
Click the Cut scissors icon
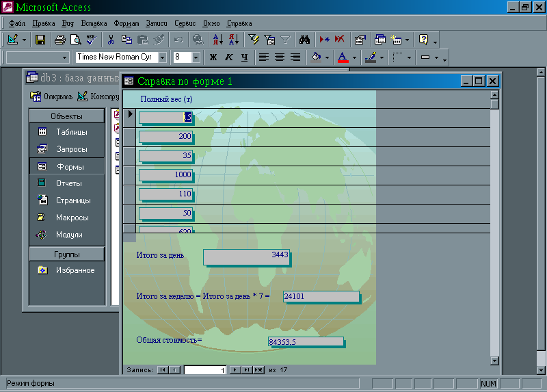pyautogui.click(x=111, y=40)
